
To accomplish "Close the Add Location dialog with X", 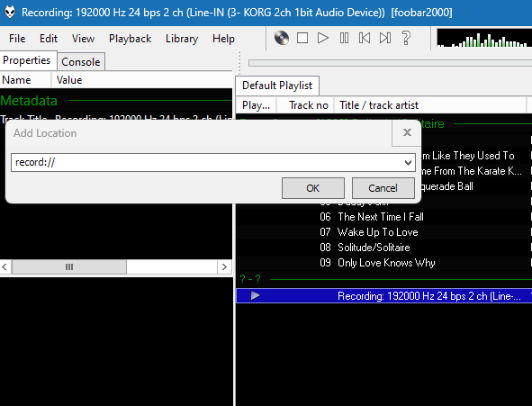I will point(407,132).
